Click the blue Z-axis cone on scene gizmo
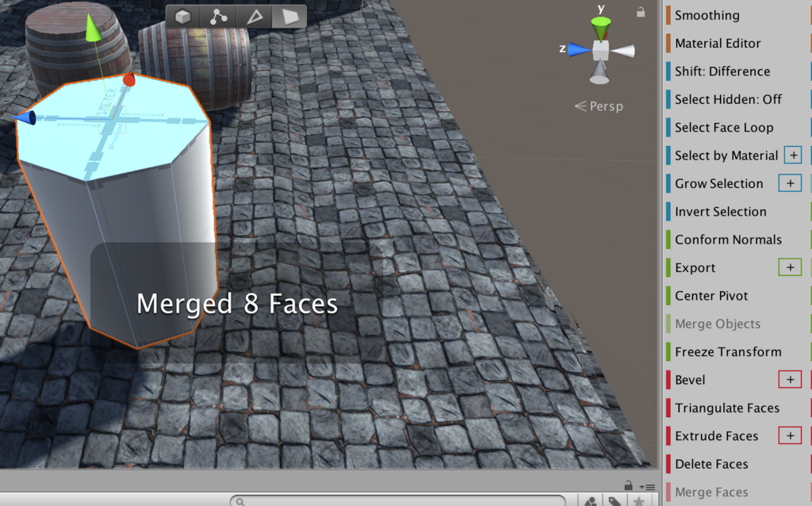 point(580,50)
